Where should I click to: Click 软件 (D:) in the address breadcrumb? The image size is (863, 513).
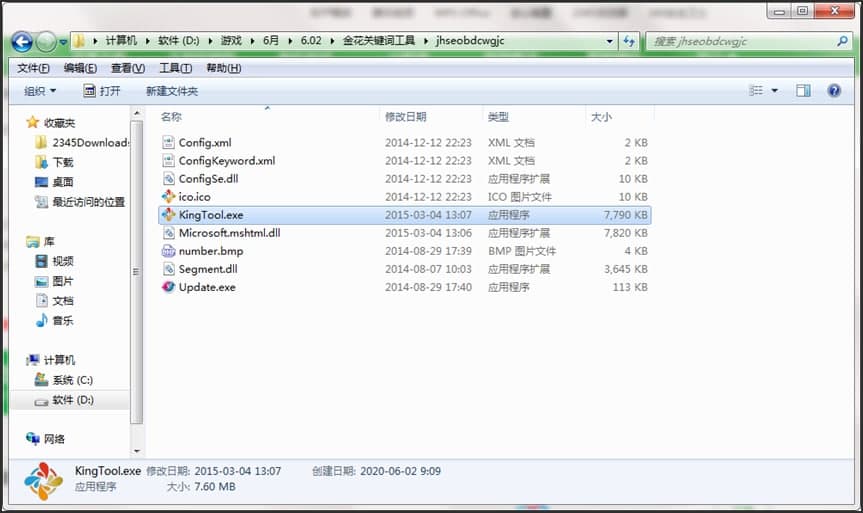click(x=179, y=41)
